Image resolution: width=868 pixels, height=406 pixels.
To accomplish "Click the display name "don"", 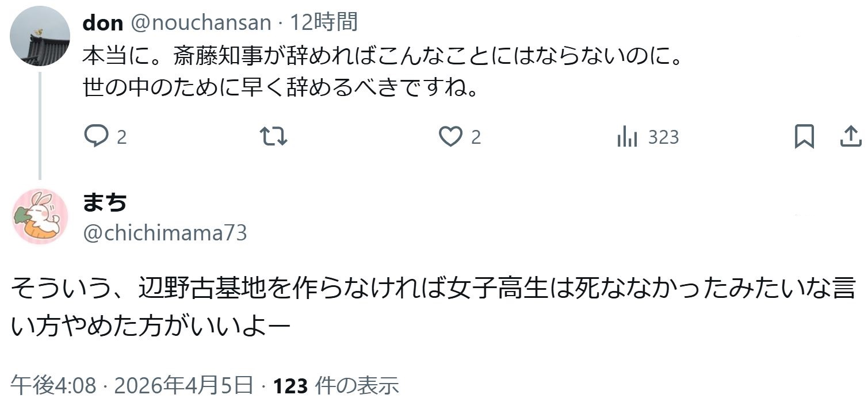I will (x=103, y=23).
